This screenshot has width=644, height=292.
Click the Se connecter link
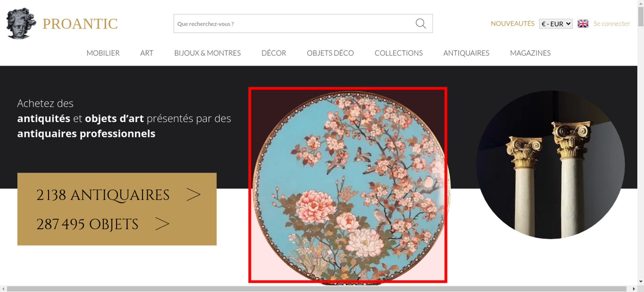point(611,23)
